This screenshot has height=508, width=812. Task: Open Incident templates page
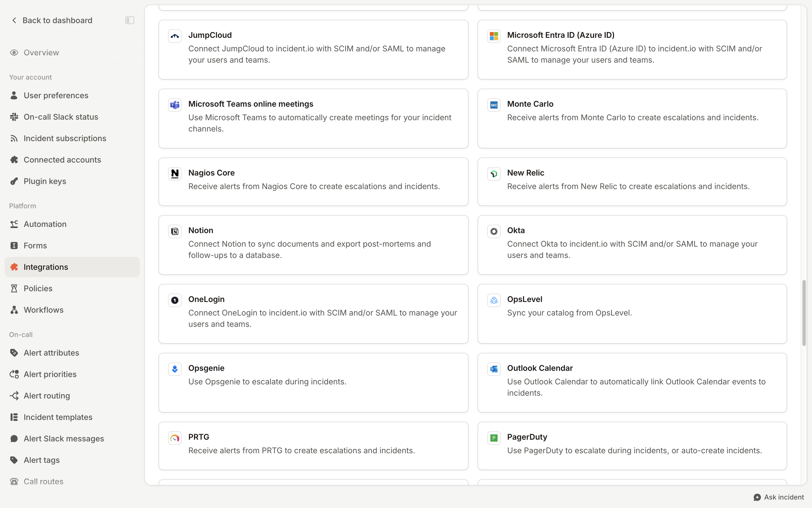coord(72,417)
